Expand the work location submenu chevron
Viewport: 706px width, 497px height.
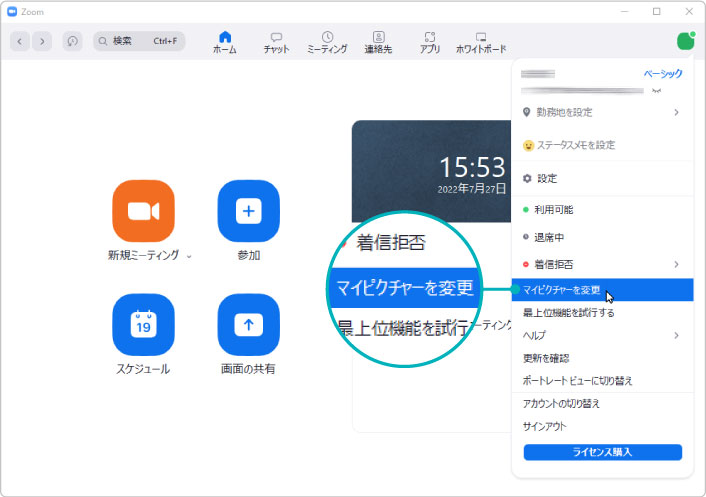coord(676,112)
